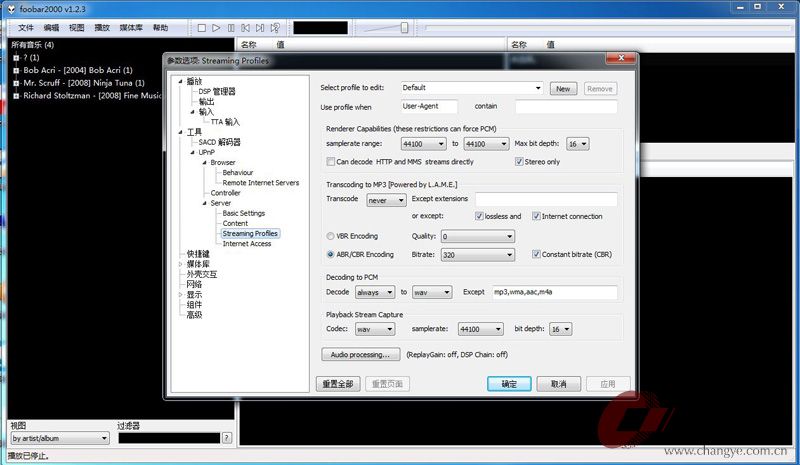This screenshot has height=465, width=800.
Task: Toggle 'Can decode HTTP and MMS streams directly'
Action: (x=331, y=162)
